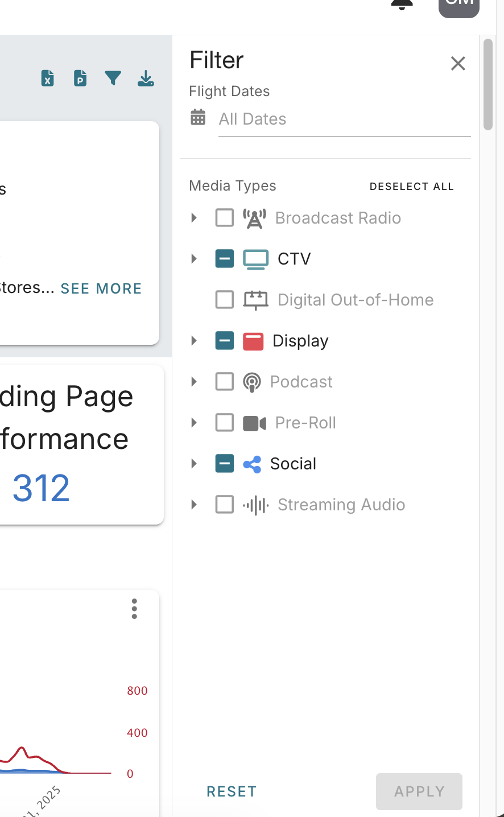Click the calendar icon for Flight Dates
The width and height of the screenshot is (504, 817).
tap(198, 117)
